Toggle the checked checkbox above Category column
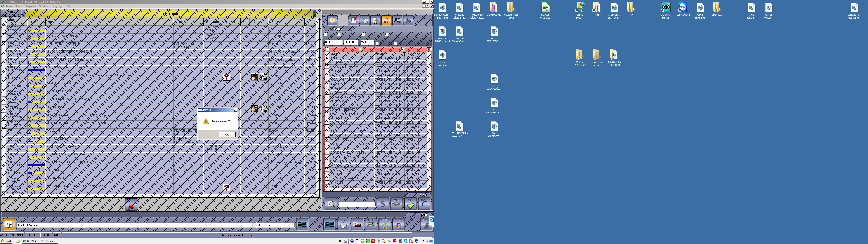The width and height of the screenshot is (868, 244). 402,49
